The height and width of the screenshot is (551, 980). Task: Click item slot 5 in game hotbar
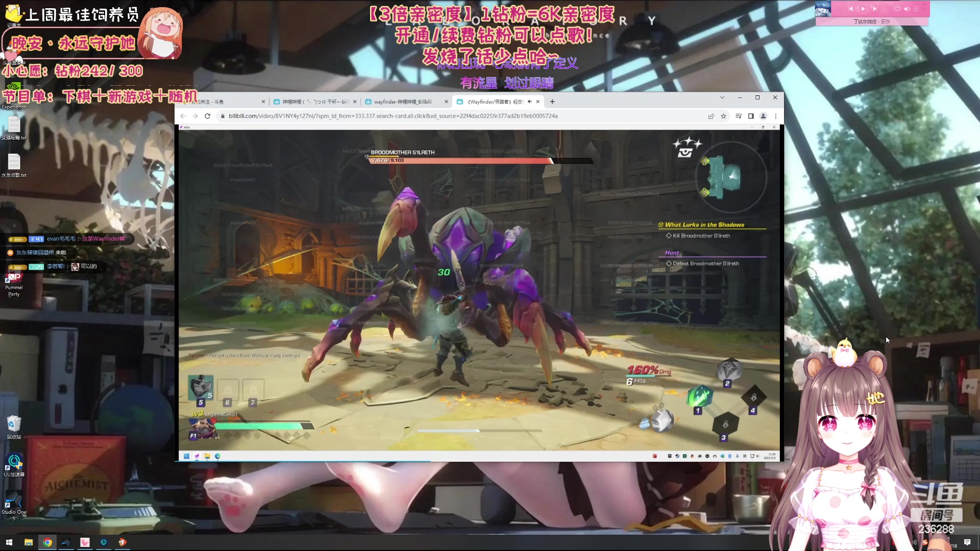[x=201, y=389]
